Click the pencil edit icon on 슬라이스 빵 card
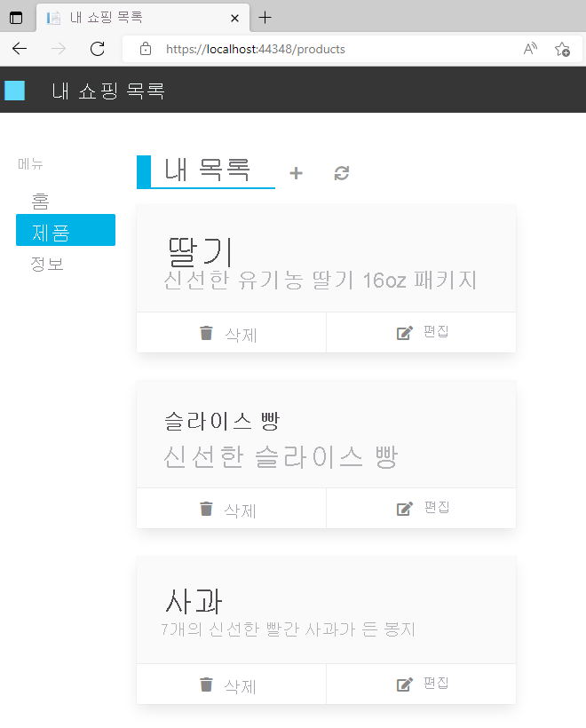586x728 pixels. [405, 509]
